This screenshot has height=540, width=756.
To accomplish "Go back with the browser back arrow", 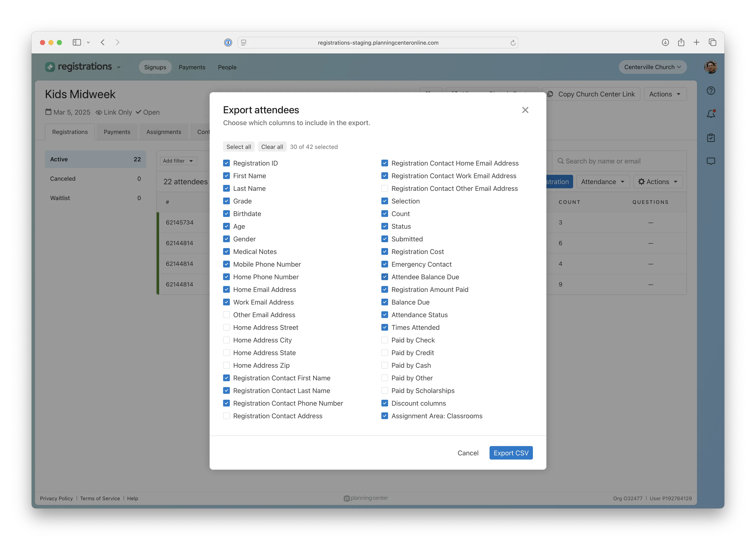I will click(103, 42).
